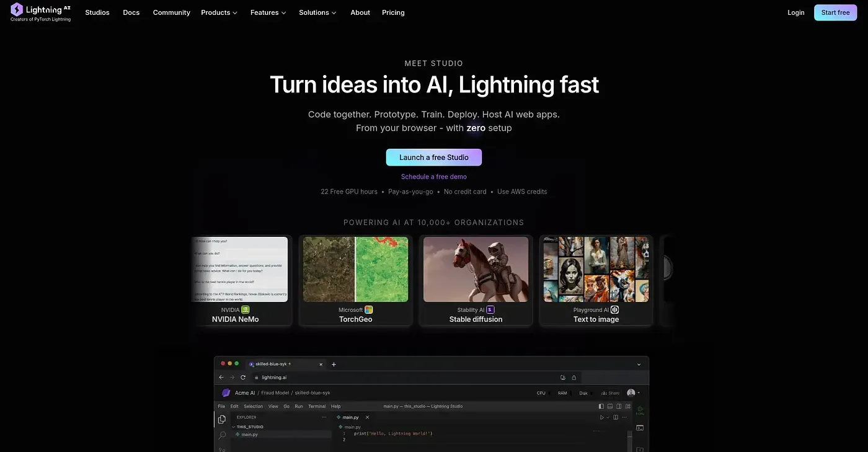The image size is (868, 452).
Task: Click the browser back arrow in the studio preview
Action: (221, 377)
